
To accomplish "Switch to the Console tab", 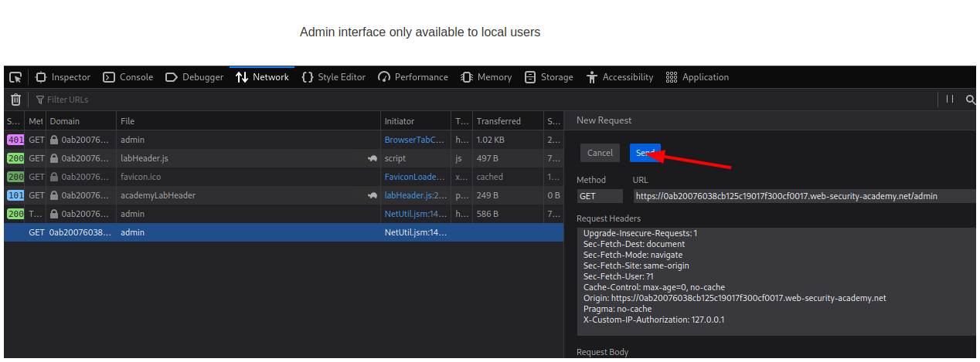I will (128, 77).
